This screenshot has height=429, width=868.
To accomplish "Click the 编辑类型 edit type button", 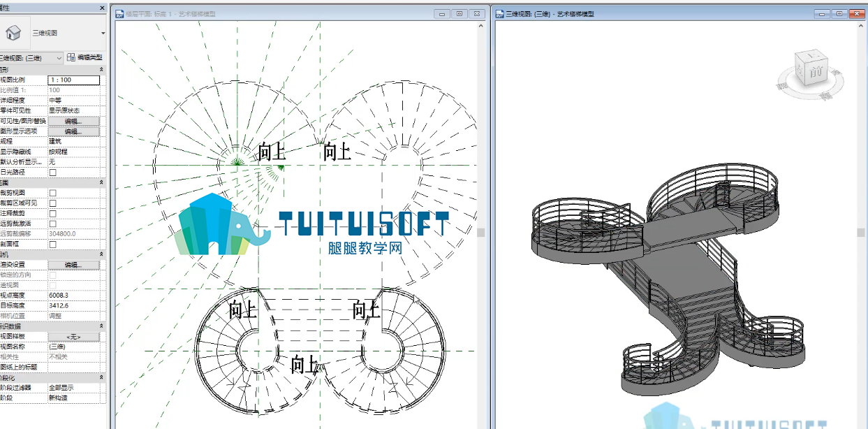I will click(x=84, y=58).
